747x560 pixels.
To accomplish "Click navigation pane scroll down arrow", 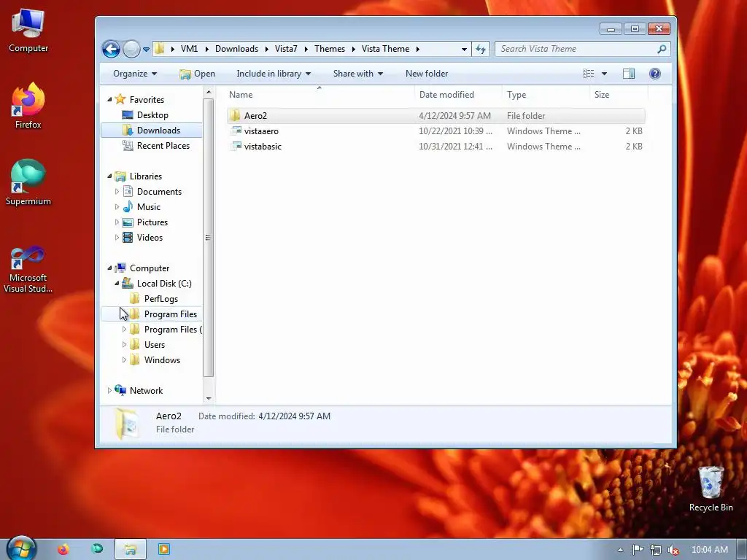I will (x=208, y=399).
